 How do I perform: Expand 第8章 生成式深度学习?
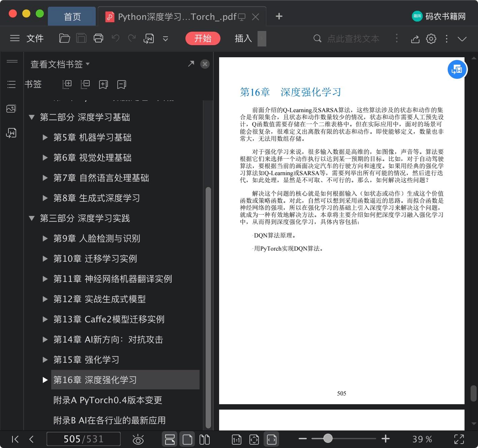(x=45, y=198)
